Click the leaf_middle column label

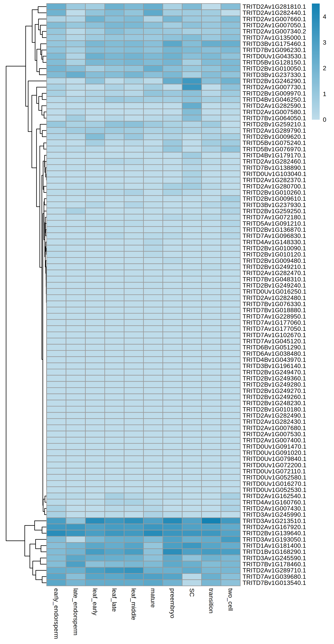(x=133, y=604)
